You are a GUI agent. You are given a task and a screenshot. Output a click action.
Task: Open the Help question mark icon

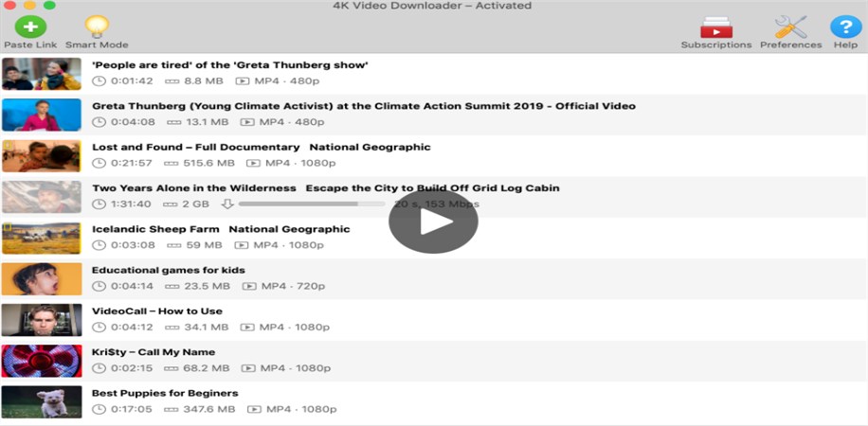(846, 27)
